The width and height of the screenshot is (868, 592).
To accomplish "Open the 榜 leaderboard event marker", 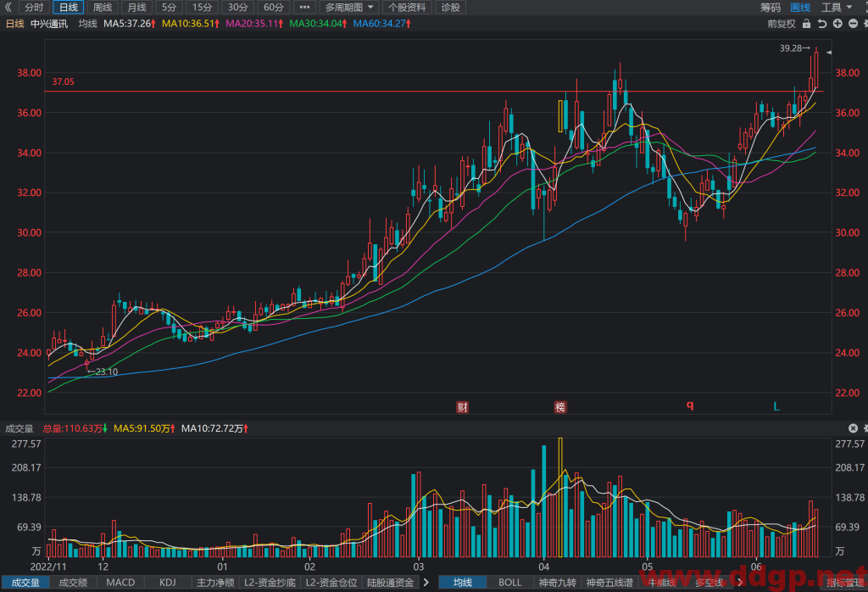I will 560,408.
